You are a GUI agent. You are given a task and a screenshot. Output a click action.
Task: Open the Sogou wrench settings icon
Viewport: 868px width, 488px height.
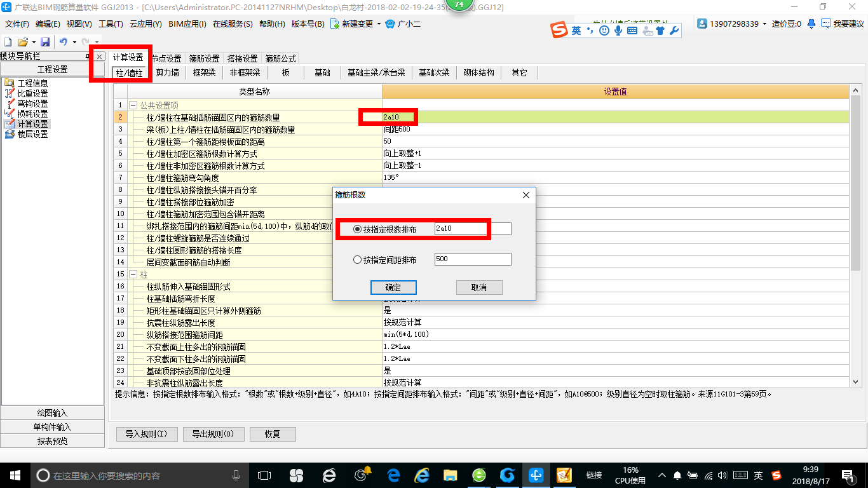tap(674, 30)
